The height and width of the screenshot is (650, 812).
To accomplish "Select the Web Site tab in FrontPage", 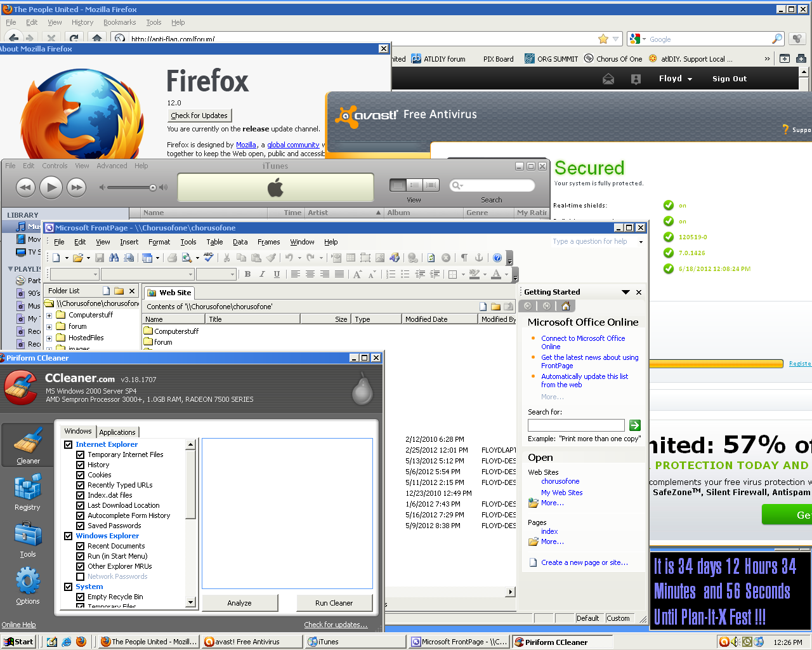I will [169, 293].
